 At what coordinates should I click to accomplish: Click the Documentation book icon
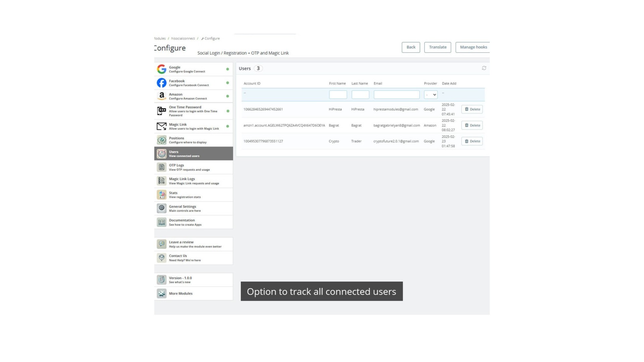161,222
